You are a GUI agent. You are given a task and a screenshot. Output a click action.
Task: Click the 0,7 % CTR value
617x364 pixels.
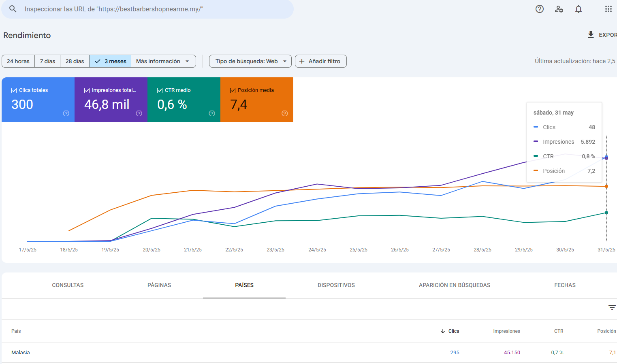pos(557,353)
